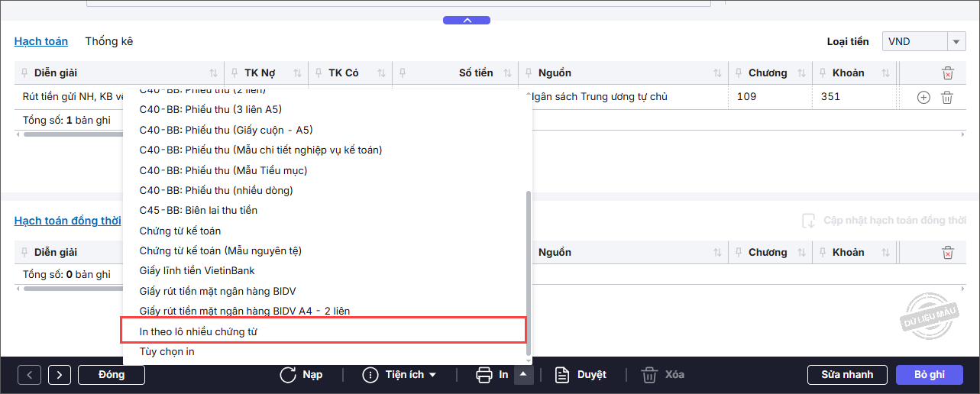This screenshot has width=980, height=394.
Task: Go to previous record arrow
Action: click(x=30, y=375)
